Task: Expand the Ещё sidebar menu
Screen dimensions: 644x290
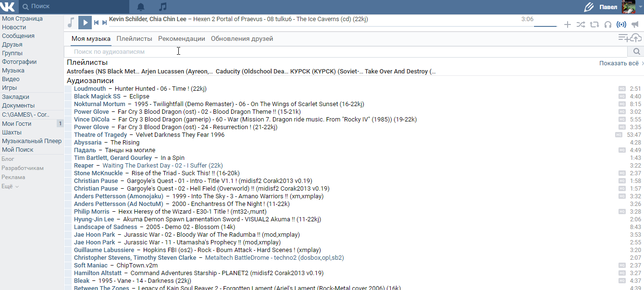Action: [10, 186]
